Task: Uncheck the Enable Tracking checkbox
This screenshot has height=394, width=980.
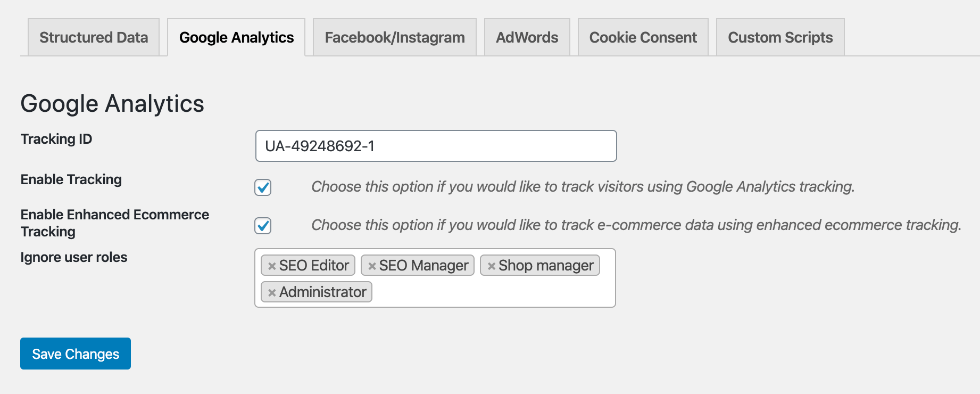Action: coord(263,187)
